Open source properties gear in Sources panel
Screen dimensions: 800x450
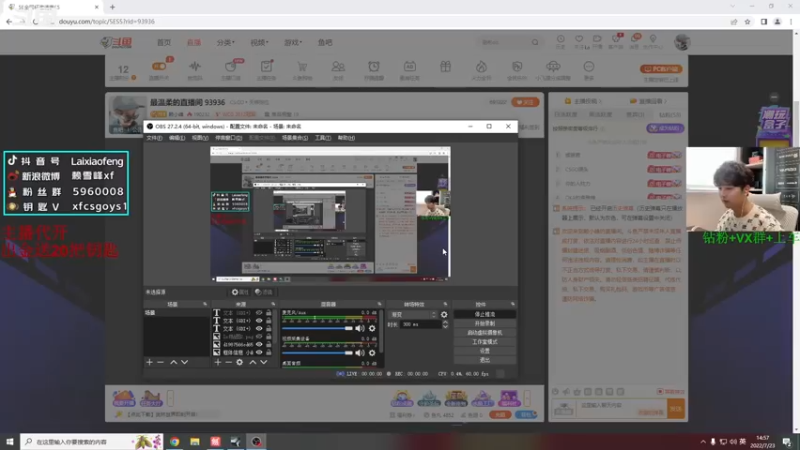239,362
